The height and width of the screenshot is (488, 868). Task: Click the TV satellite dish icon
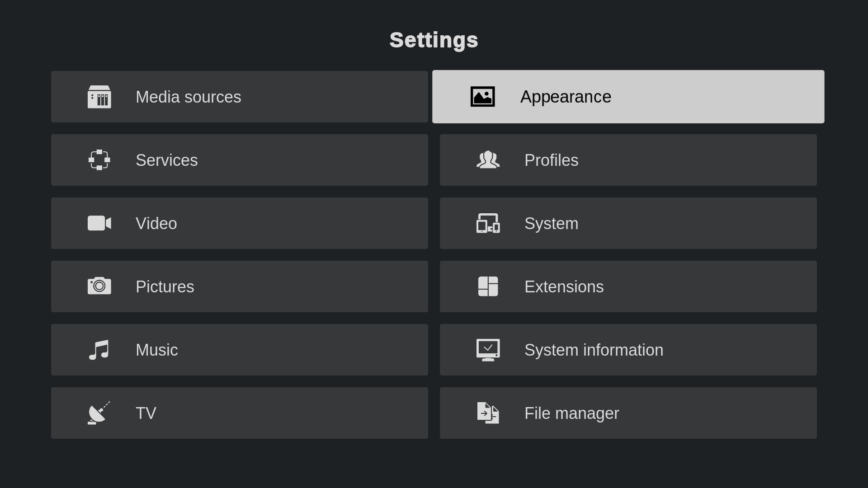coord(99,413)
